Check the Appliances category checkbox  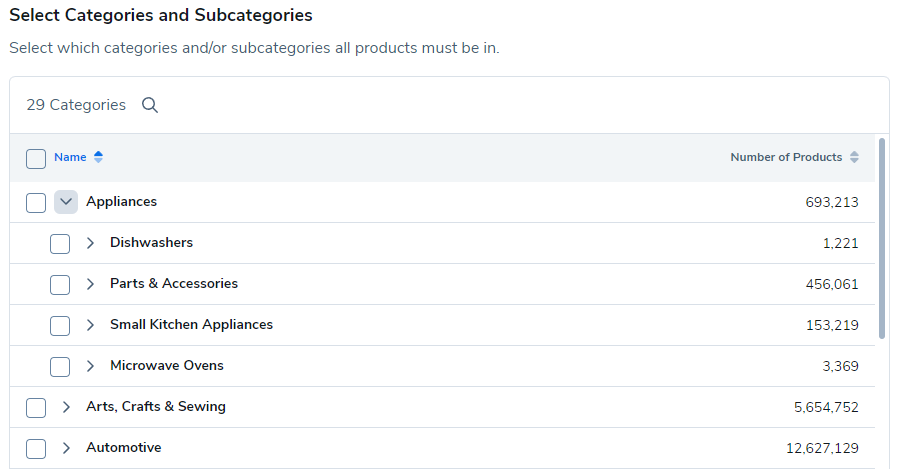[36, 202]
